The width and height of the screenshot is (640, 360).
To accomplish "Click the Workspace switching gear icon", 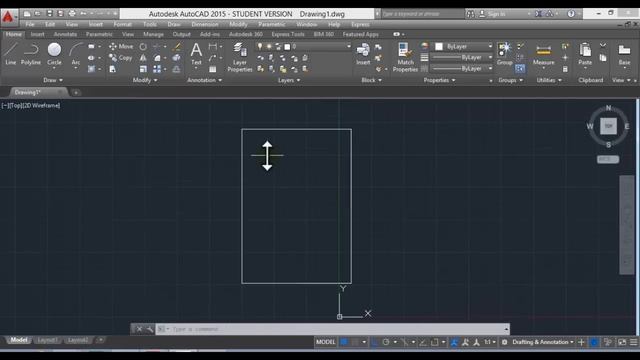I will [x=504, y=342].
